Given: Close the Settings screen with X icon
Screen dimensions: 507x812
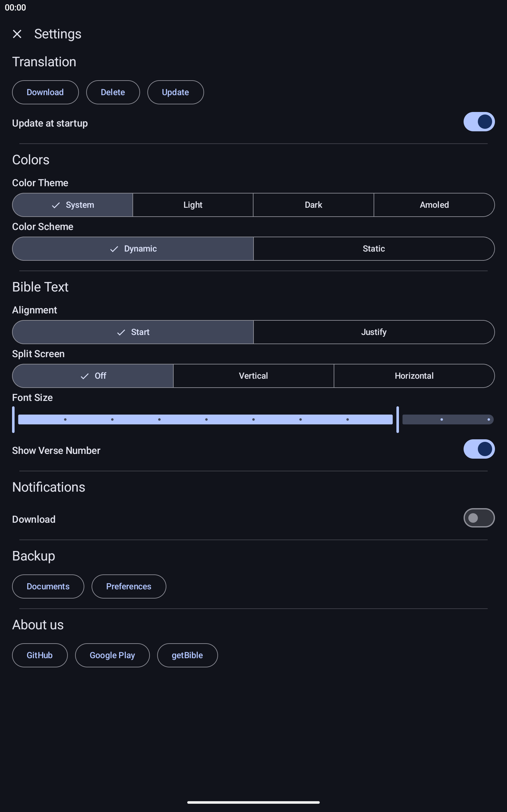Looking at the screenshot, I should (17, 34).
